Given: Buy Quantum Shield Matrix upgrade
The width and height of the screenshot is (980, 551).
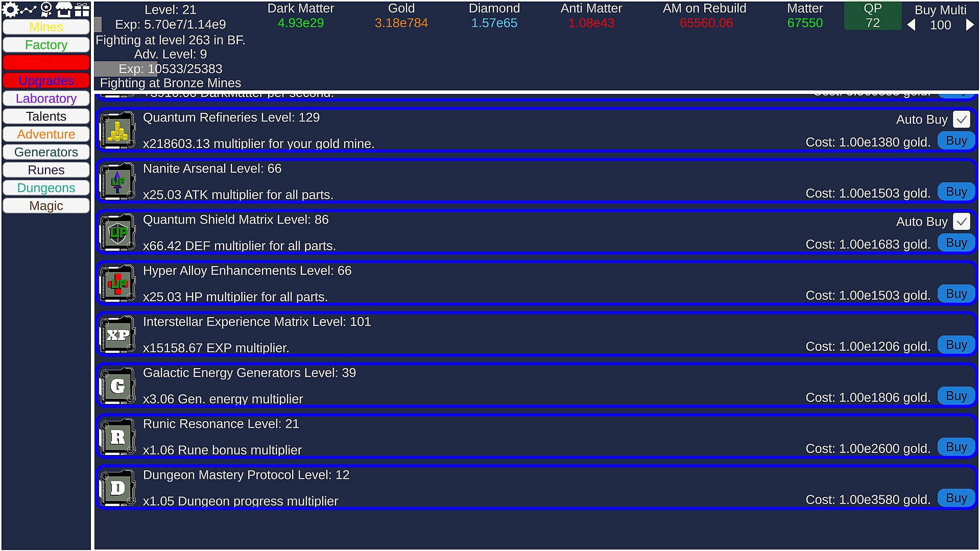Looking at the screenshot, I should pyautogui.click(x=956, y=243).
